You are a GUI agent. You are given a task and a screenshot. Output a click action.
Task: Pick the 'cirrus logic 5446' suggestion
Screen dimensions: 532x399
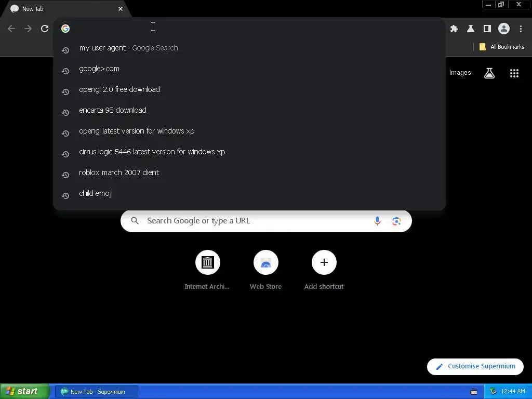point(249,152)
